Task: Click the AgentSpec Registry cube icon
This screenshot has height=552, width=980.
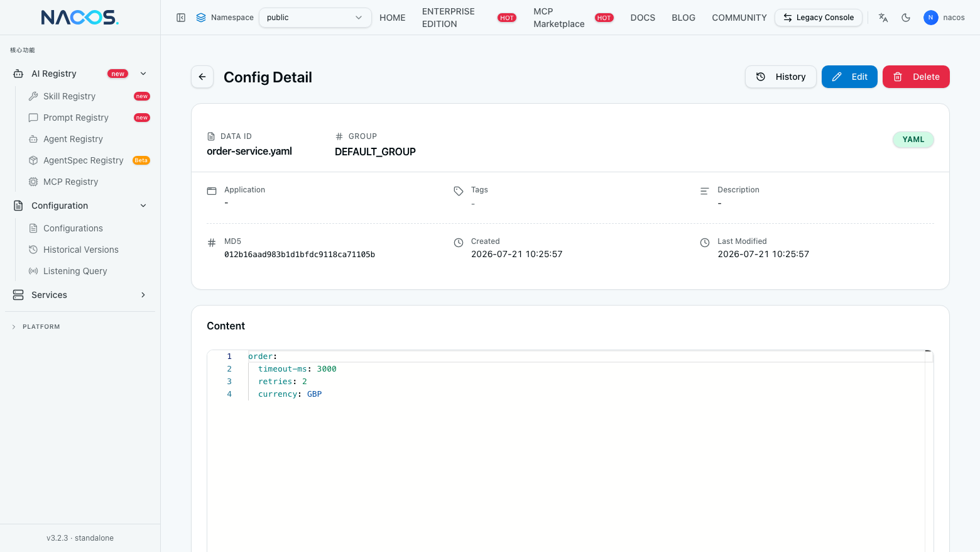Action: tap(33, 160)
